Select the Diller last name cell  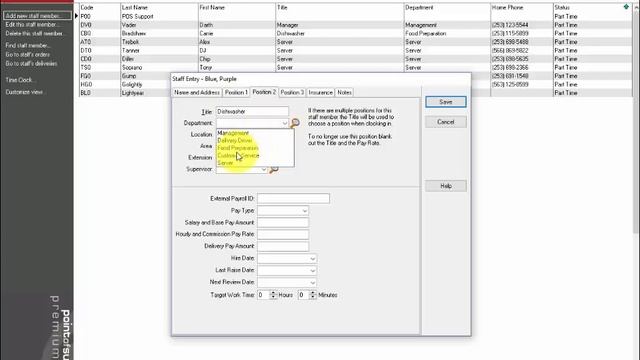(159, 59)
